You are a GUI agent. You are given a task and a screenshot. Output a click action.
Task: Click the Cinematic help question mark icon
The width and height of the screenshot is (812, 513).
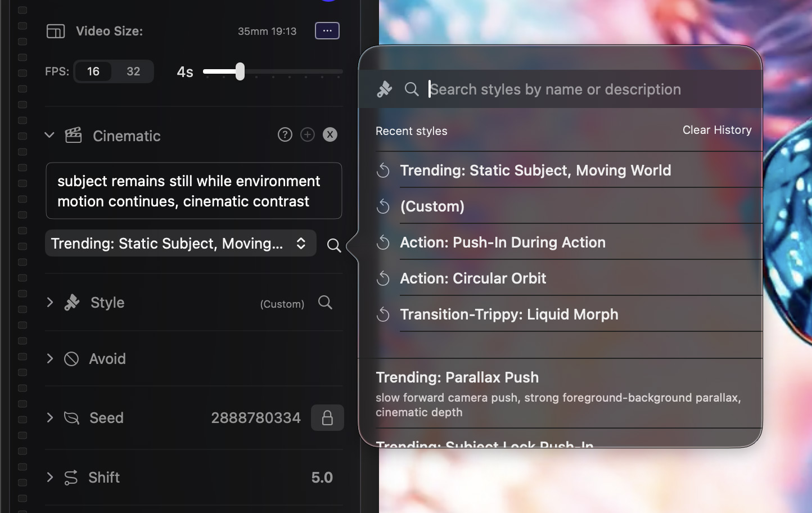tap(285, 135)
